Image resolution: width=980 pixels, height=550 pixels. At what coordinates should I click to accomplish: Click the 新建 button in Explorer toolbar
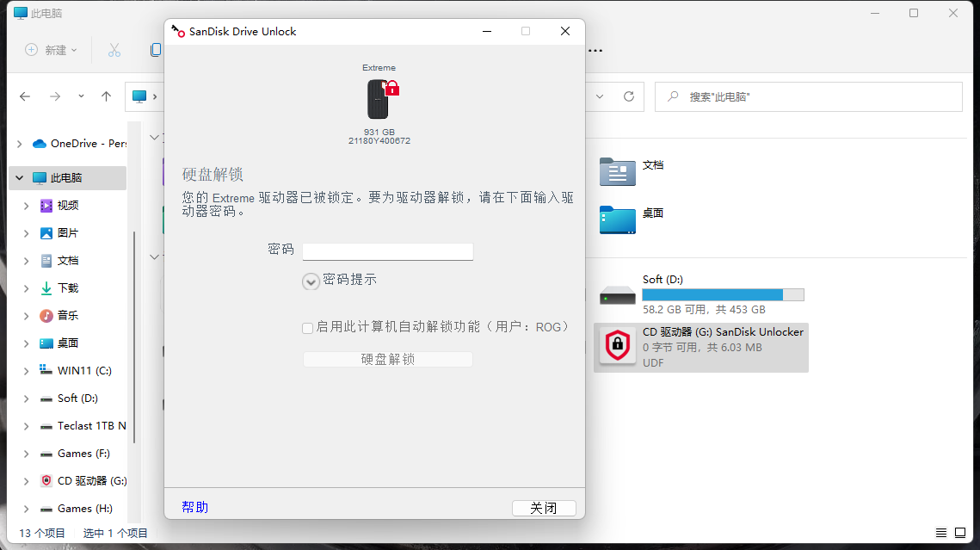(x=51, y=50)
